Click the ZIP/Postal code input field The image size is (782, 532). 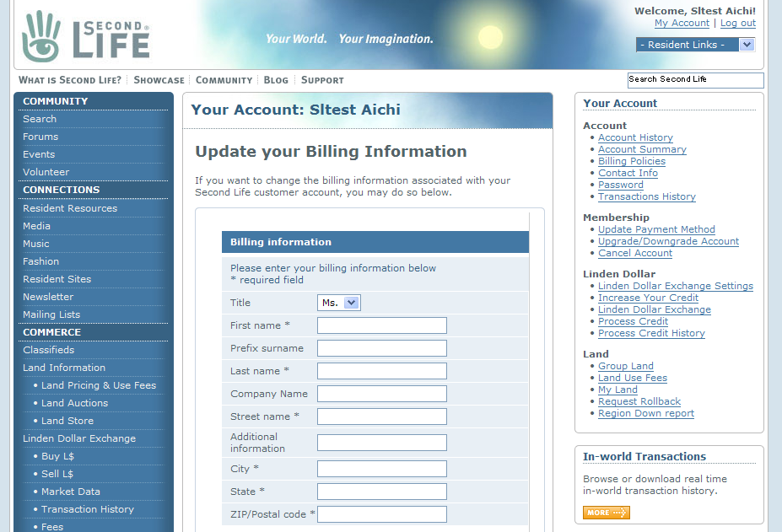click(381, 514)
